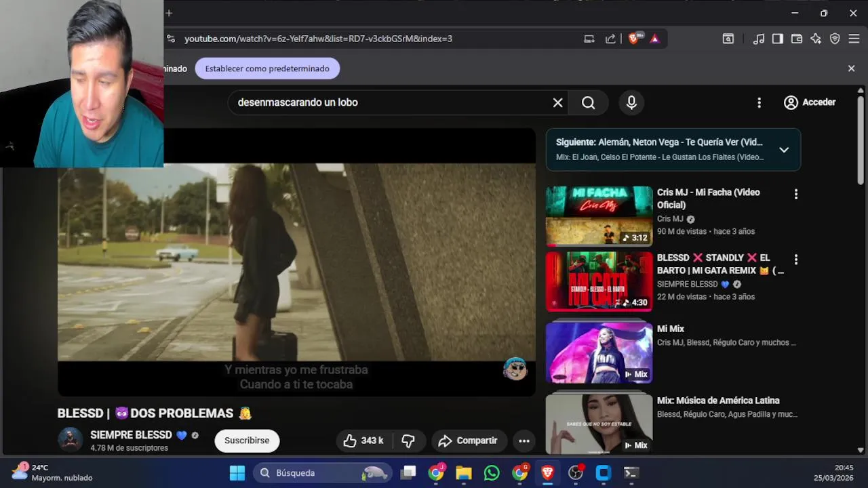Open options menu for MI GATA REMIX
Image resolution: width=868 pixels, height=488 pixels.
pos(795,260)
